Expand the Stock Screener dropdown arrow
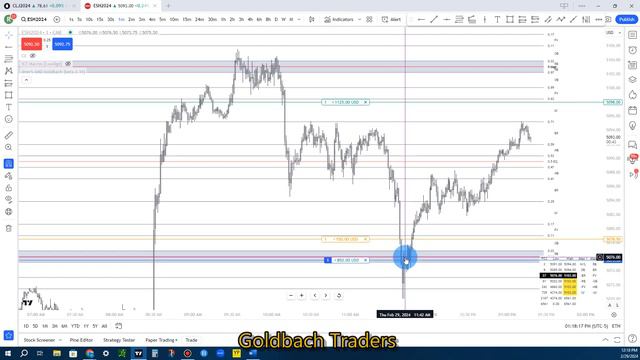Viewport: 640px width, 360px height. pos(60,340)
